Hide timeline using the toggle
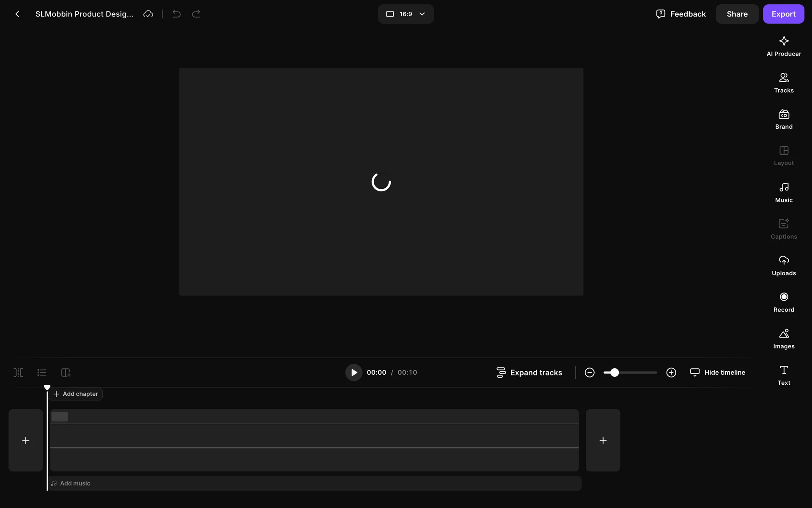The image size is (812, 508). 717,373
